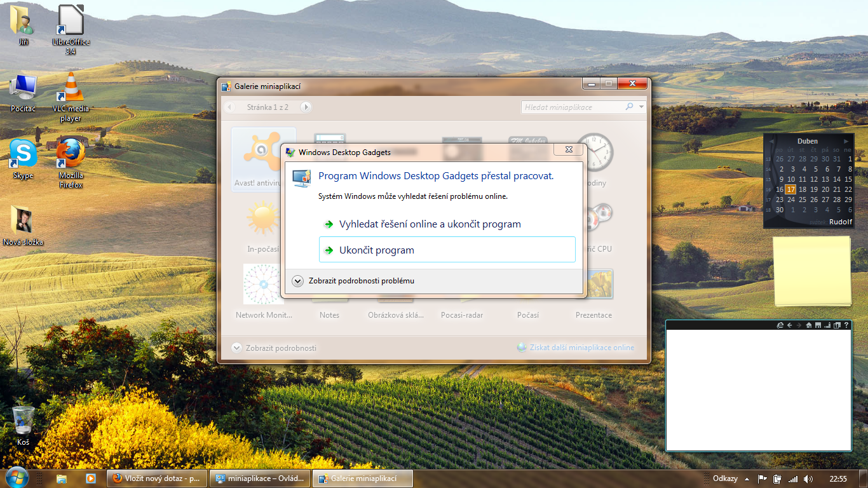The image size is (868, 488).
Task: Open Action Center flag icon in tray
Action: tap(762, 478)
